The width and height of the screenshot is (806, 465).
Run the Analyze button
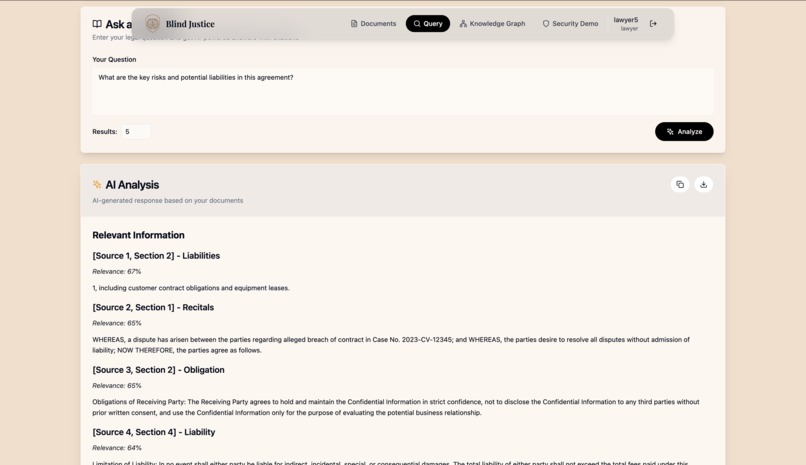pos(684,132)
